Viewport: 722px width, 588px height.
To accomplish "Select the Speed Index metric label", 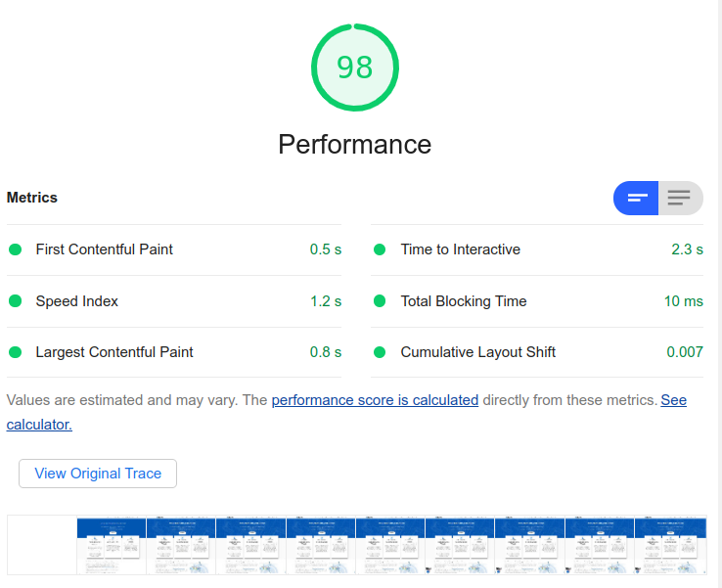I will (77, 301).
